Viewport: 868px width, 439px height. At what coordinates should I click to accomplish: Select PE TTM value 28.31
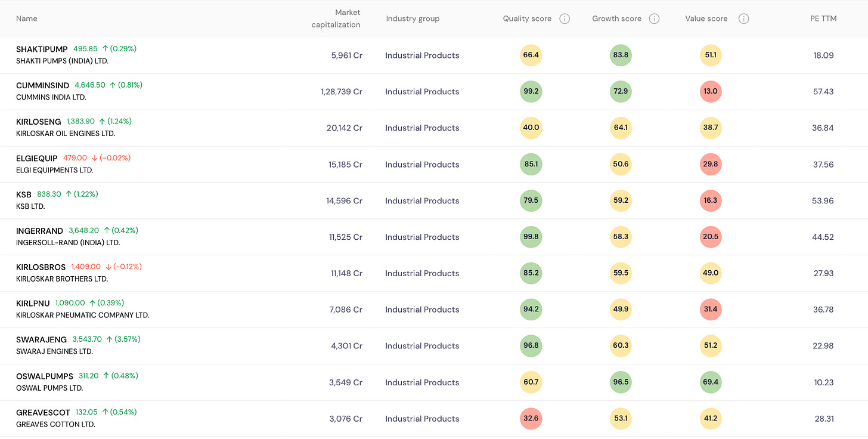(823, 419)
